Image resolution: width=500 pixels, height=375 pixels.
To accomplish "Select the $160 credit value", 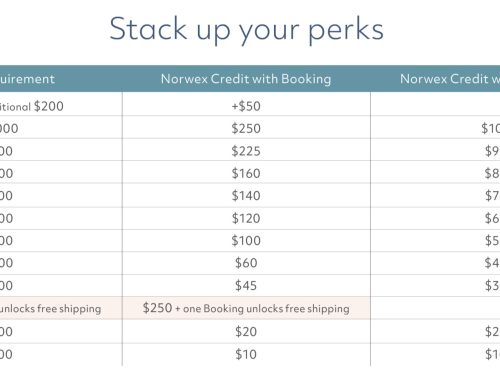I will point(246,173).
